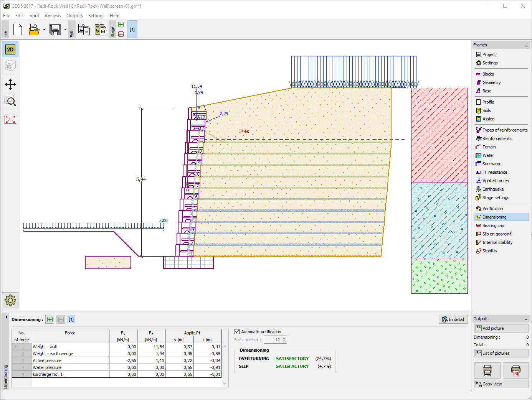Print the document using the printer icon
The height and width of the screenshot is (400, 532).
(x=487, y=370)
